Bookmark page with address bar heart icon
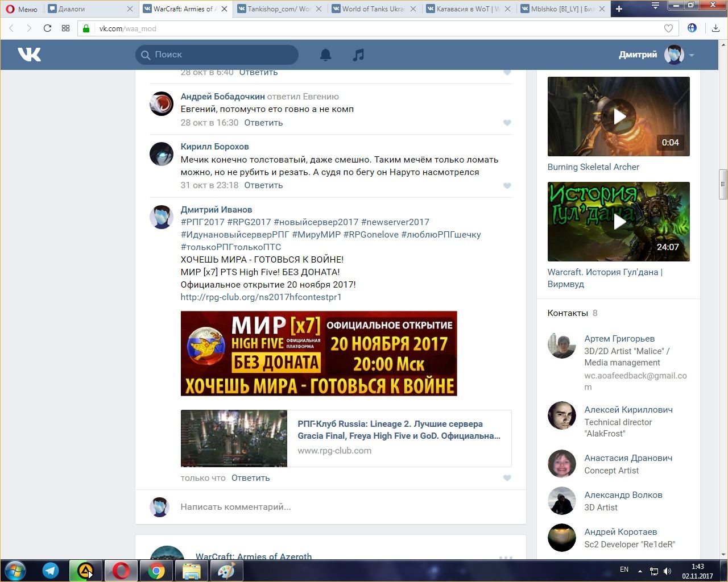The width and height of the screenshot is (728, 582). click(668, 28)
